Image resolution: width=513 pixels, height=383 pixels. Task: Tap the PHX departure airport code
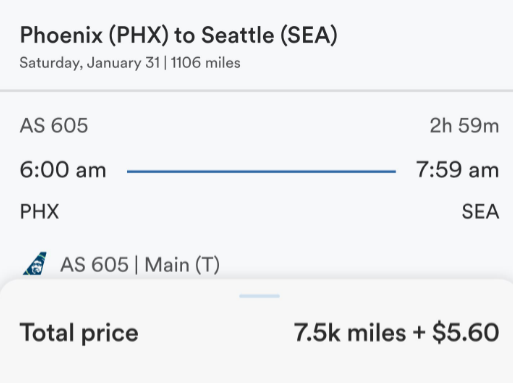coord(39,211)
